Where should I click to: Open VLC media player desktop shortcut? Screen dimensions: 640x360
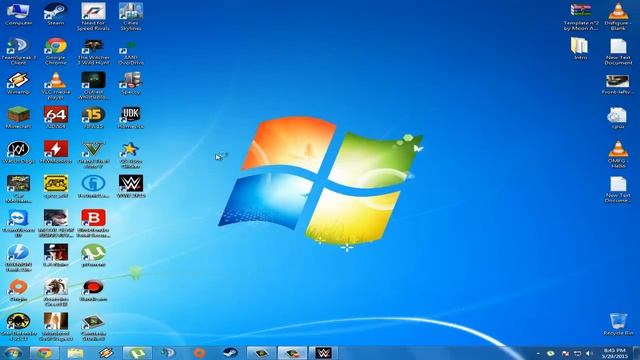click(56, 85)
